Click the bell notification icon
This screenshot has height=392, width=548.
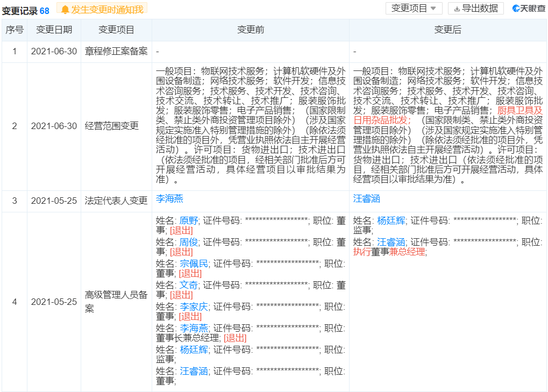[65, 10]
